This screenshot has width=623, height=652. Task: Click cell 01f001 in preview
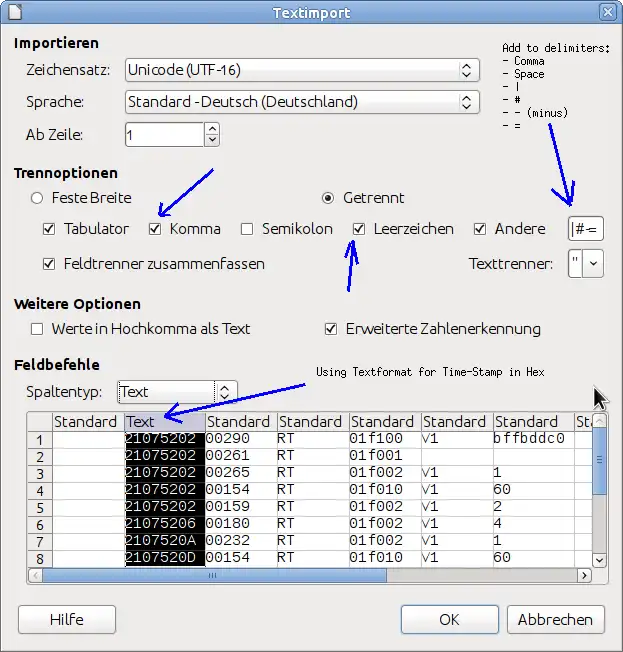(x=385, y=456)
